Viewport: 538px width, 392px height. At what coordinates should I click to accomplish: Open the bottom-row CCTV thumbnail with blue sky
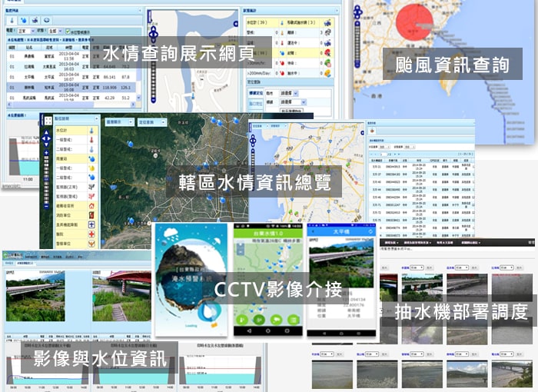(x=467, y=374)
